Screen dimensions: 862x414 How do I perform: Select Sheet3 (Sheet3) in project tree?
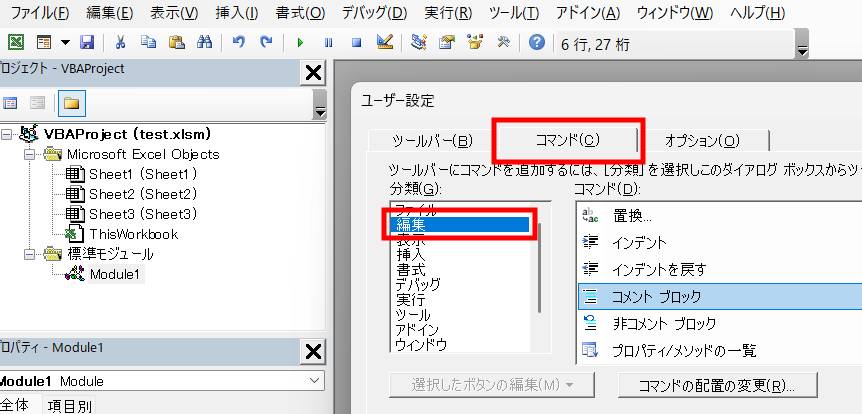point(143,214)
